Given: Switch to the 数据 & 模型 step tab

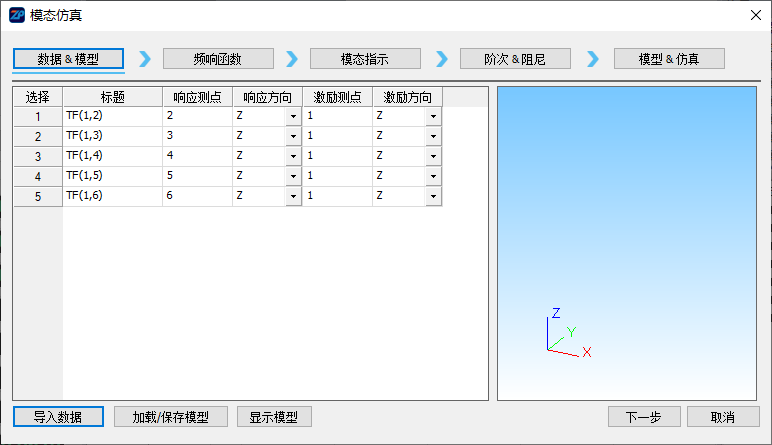Looking at the screenshot, I should (68, 59).
